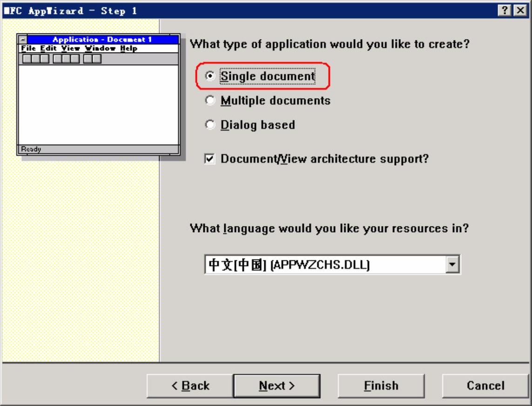
Task: Click the question mark help icon
Action: 505,11
